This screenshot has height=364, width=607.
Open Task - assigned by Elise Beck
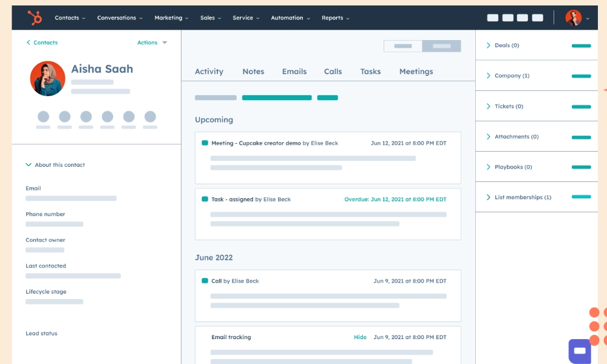tap(328, 214)
